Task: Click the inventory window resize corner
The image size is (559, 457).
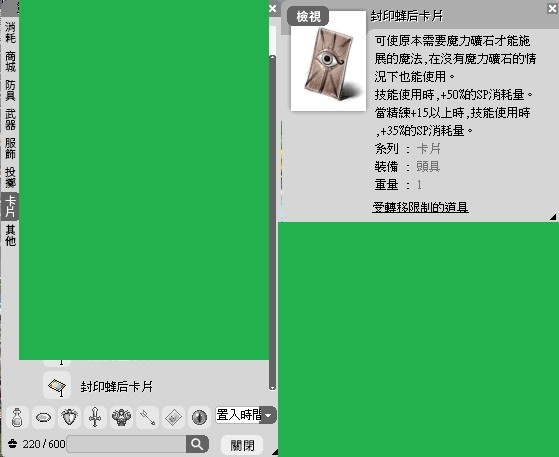Action: pyautogui.click(x=275, y=452)
